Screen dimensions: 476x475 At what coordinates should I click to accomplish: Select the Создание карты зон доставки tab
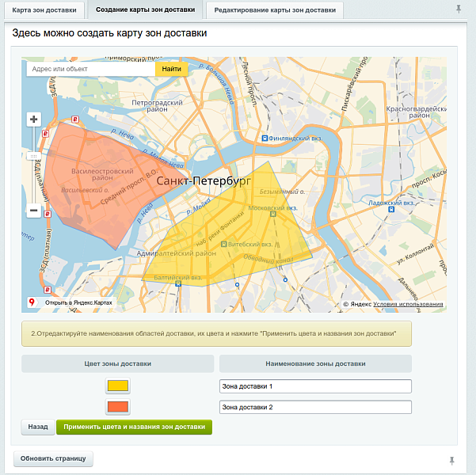pyautogui.click(x=144, y=10)
